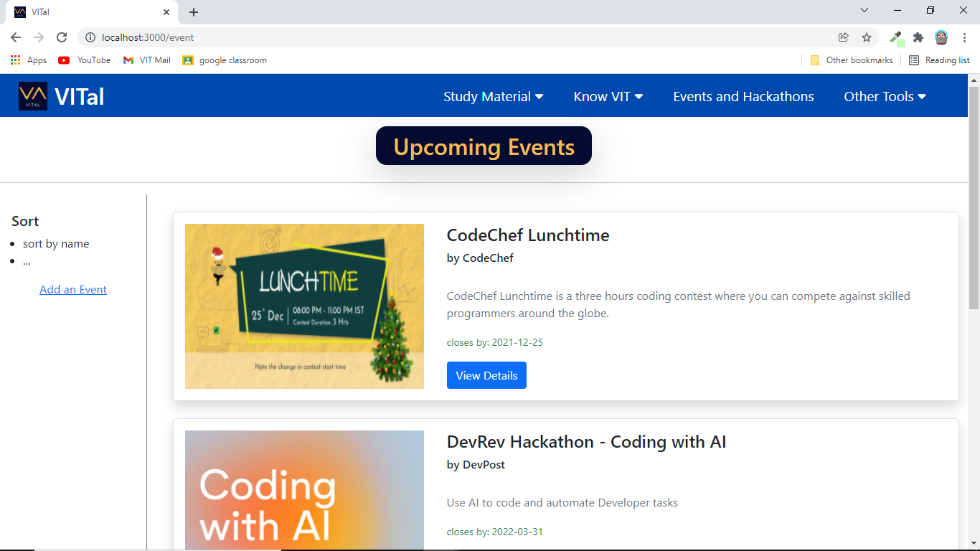Open the Extensions puzzle icon

918,37
